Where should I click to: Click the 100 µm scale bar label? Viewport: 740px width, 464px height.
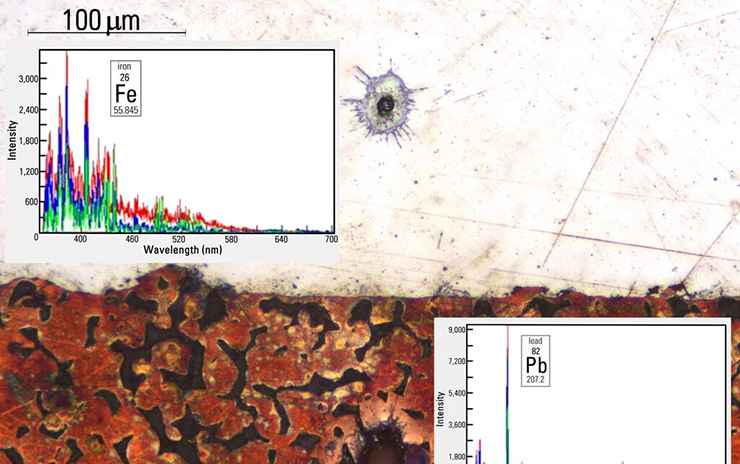point(101,21)
